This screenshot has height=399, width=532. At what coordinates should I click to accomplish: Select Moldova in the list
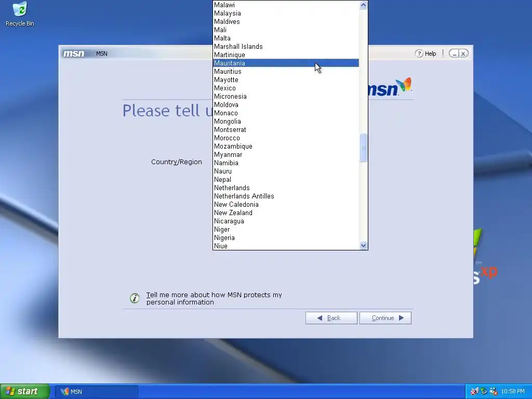point(286,104)
